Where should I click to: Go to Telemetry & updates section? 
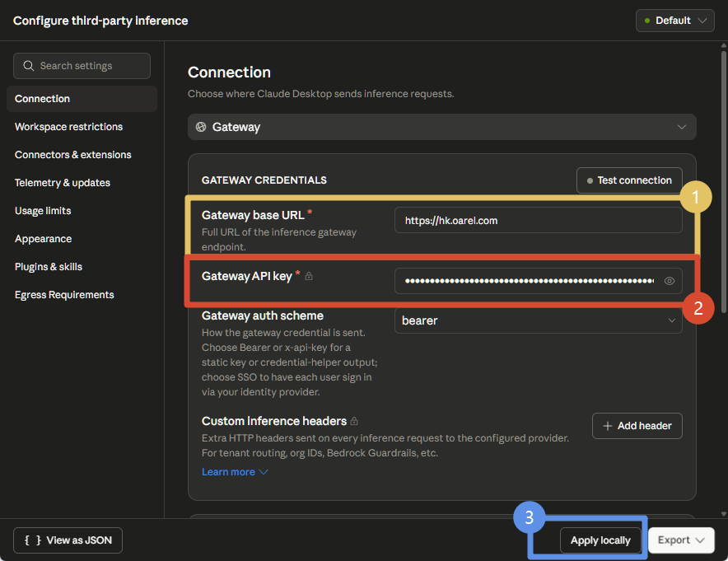point(63,183)
